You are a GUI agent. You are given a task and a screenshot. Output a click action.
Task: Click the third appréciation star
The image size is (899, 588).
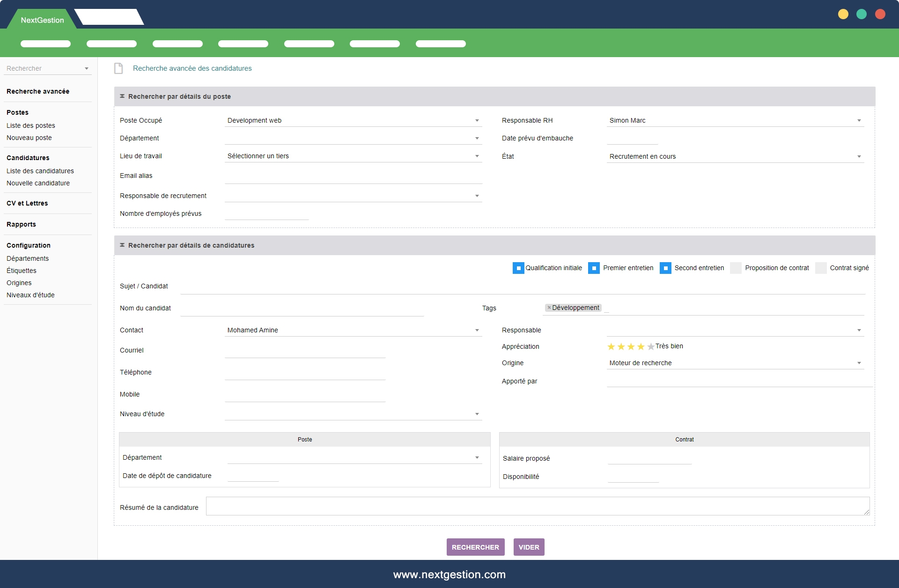(x=631, y=347)
